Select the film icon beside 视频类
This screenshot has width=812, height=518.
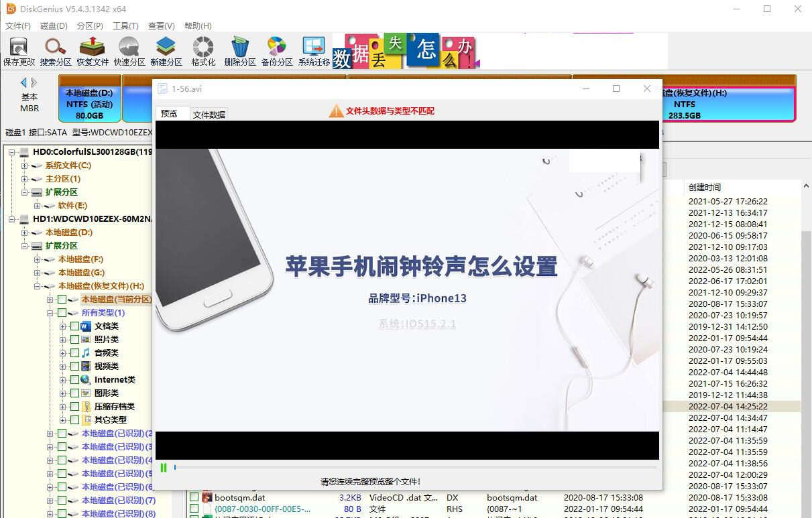pos(86,367)
